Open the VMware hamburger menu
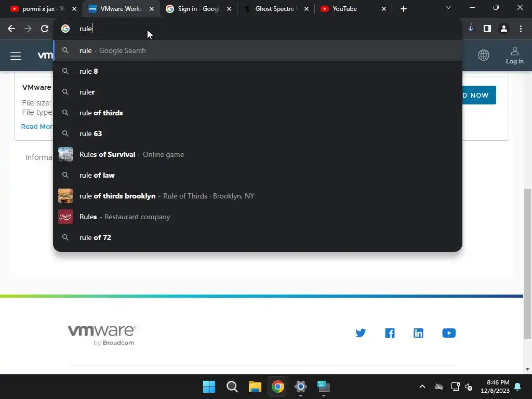The height and width of the screenshot is (399, 532). pyautogui.click(x=16, y=56)
